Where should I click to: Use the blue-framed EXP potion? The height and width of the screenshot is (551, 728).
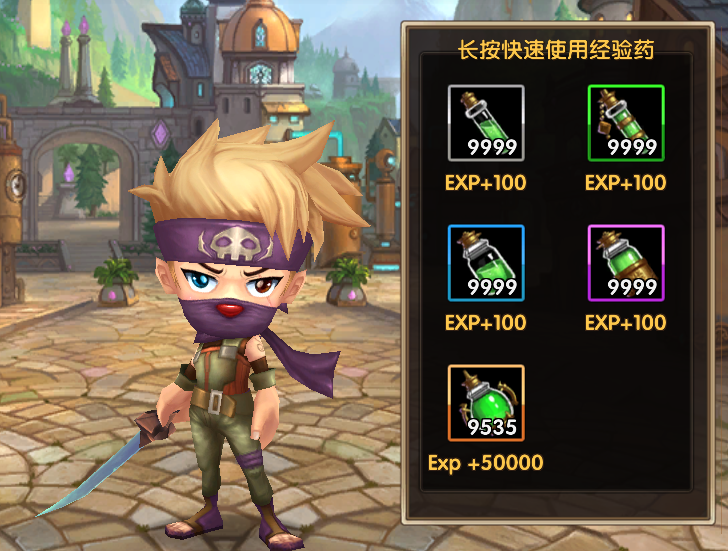486,263
